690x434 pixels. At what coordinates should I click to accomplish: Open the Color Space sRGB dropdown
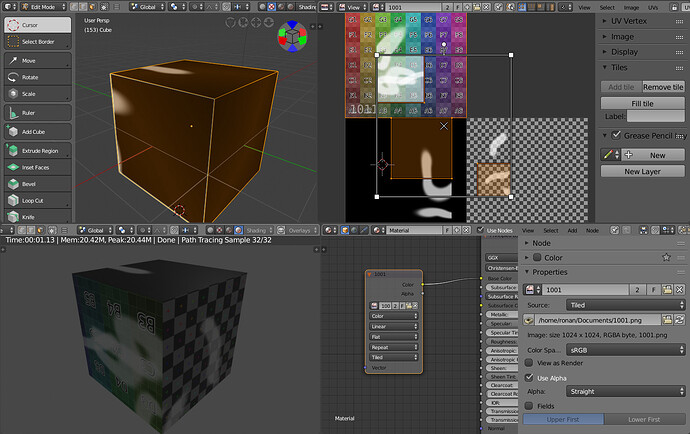[625, 350]
